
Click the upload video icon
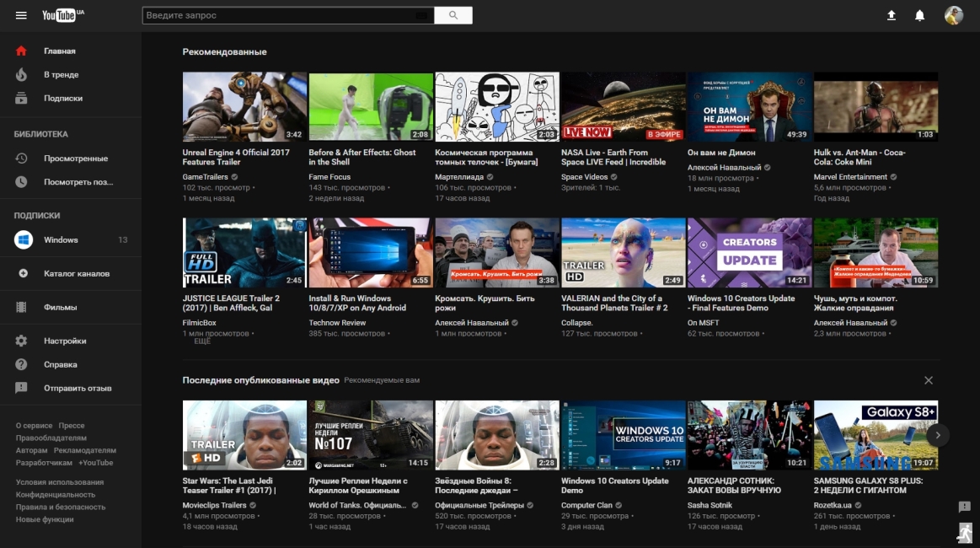[892, 16]
